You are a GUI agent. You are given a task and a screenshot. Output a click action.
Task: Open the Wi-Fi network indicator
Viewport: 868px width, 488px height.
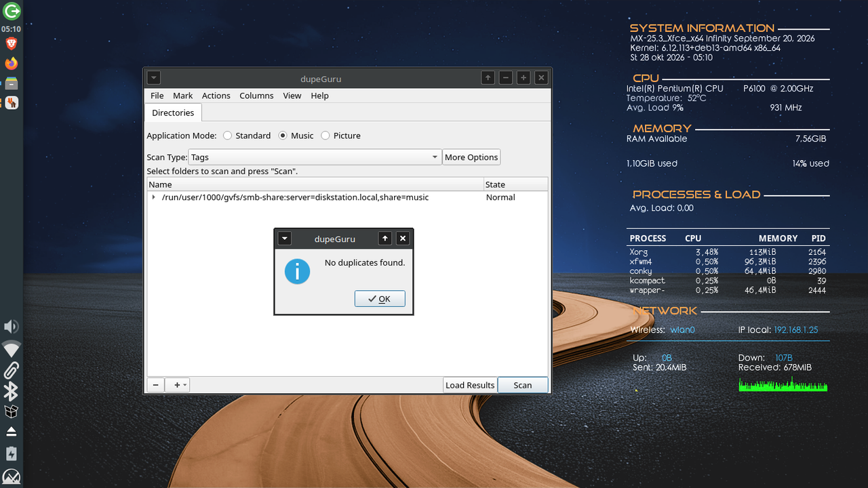click(x=12, y=349)
